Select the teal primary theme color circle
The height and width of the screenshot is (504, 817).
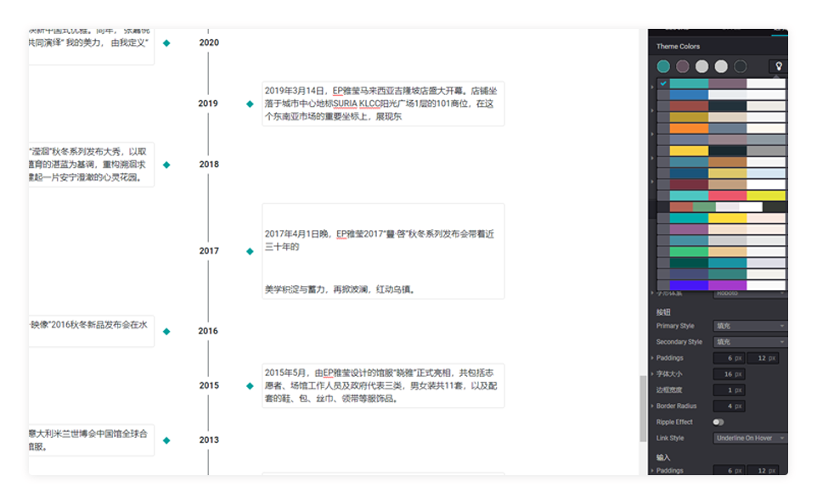(x=663, y=66)
